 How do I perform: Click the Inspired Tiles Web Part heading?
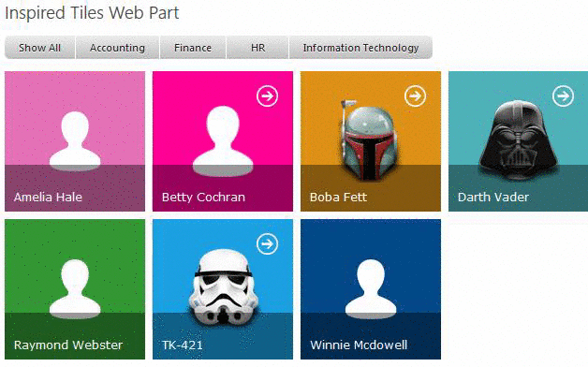92,13
